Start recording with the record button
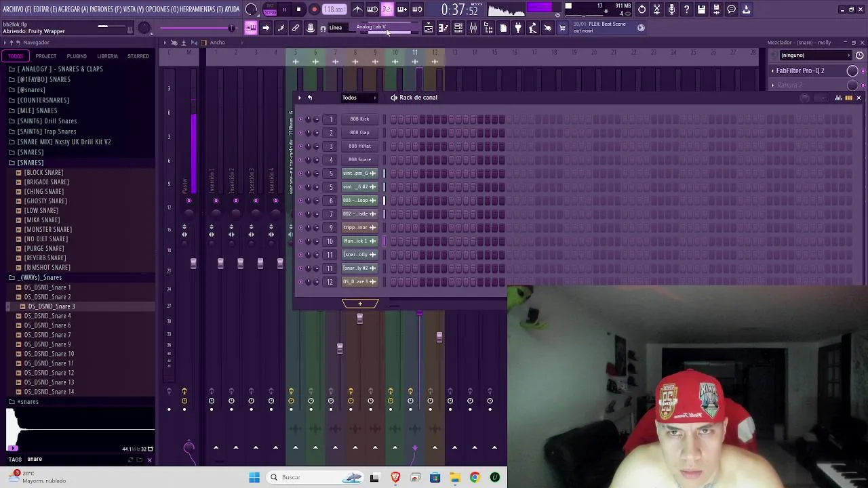The height and width of the screenshot is (488, 868). click(315, 9)
